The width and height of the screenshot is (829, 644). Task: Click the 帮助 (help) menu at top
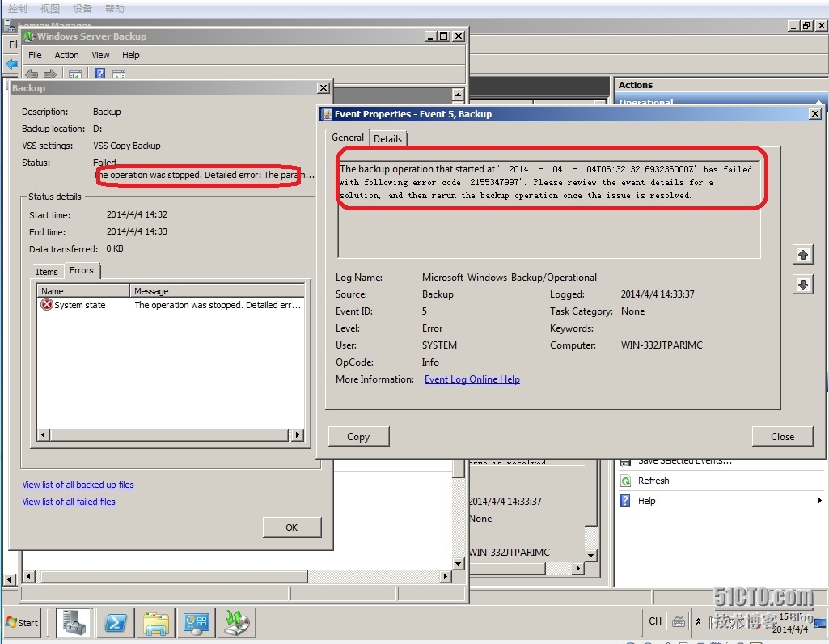click(114, 8)
